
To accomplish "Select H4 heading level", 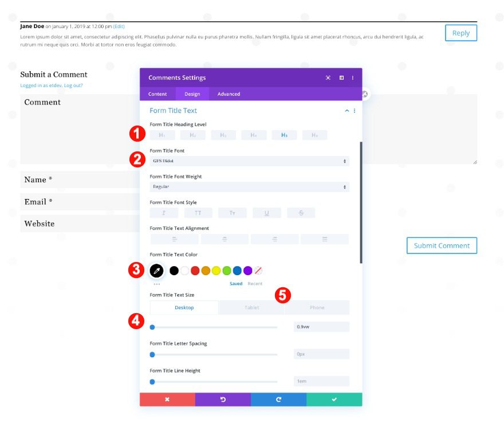I will [254, 135].
